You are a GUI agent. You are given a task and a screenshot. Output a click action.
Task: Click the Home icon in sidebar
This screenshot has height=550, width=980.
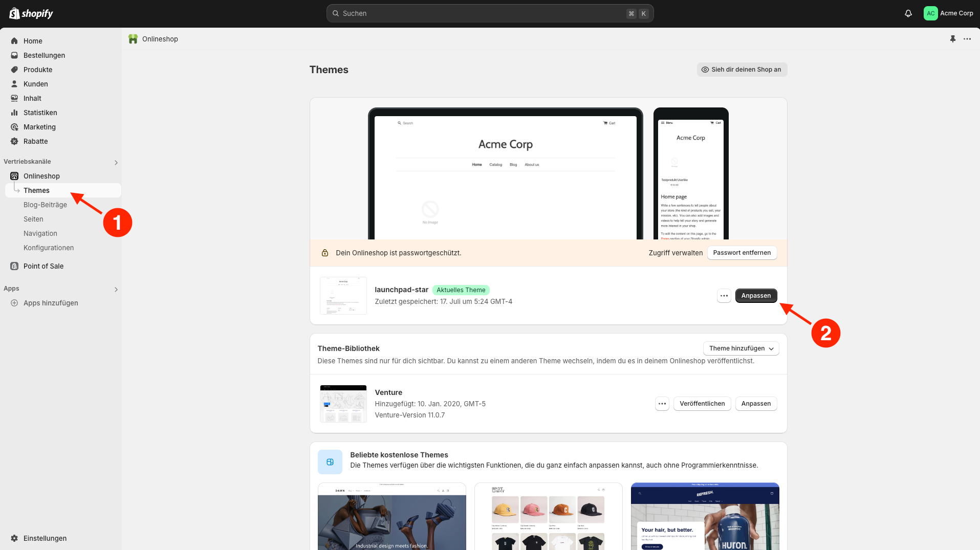[14, 41]
